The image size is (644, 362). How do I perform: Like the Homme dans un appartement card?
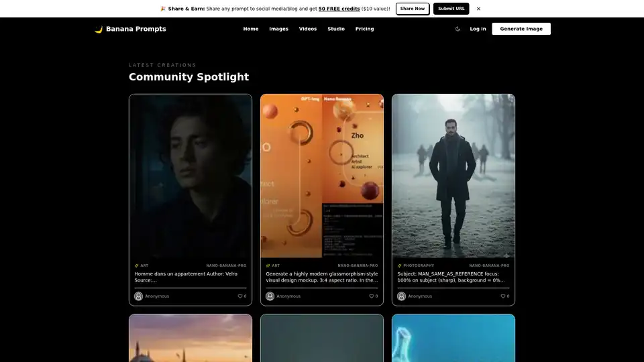240,296
